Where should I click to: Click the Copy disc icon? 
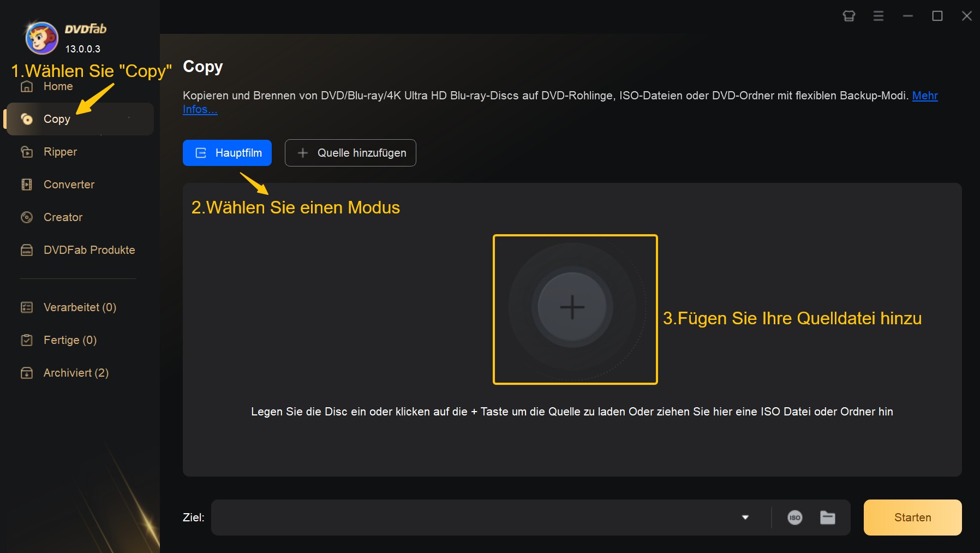pos(27,119)
